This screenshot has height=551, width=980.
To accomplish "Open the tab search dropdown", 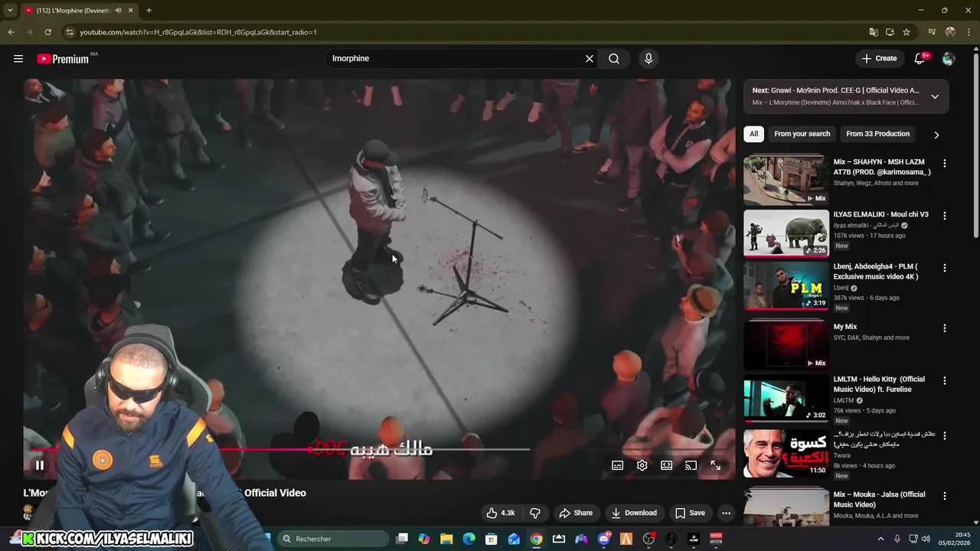I will tap(10, 11).
